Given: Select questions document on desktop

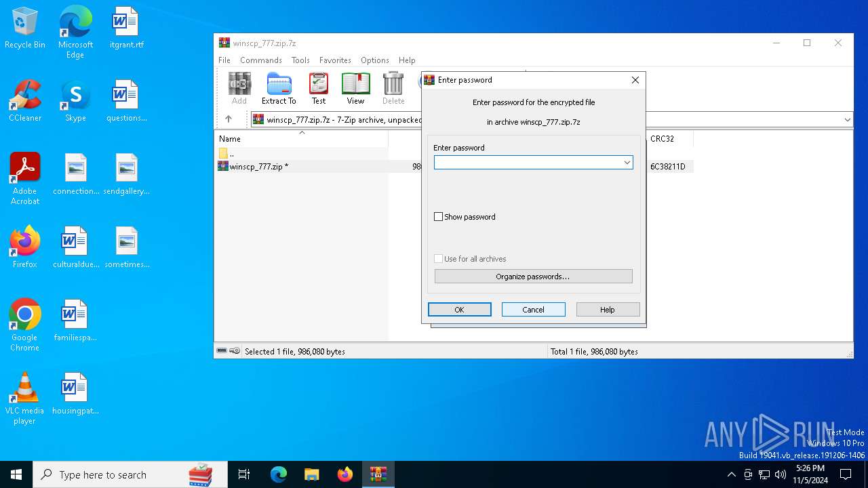Looking at the screenshot, I should (126, 102).
